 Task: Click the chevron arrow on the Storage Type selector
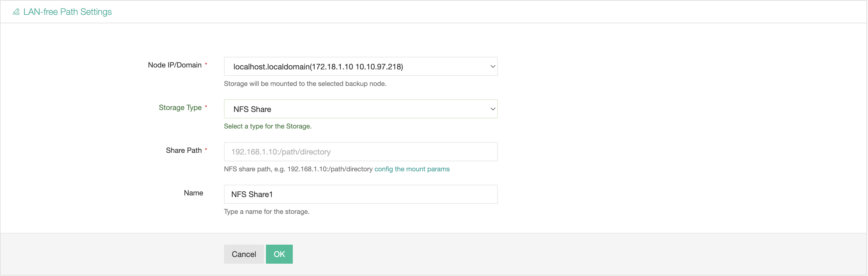[x=492, y=109]
